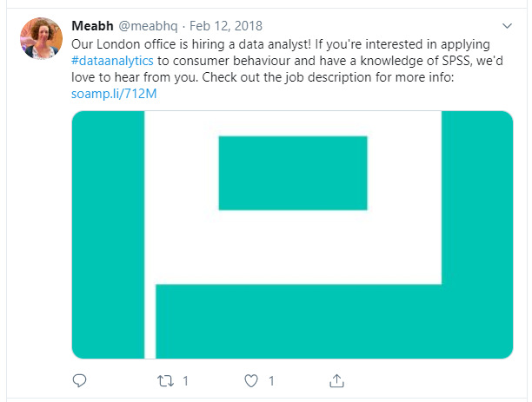Follow the #dataanalytics hashtag

click(x=112, y=63)
